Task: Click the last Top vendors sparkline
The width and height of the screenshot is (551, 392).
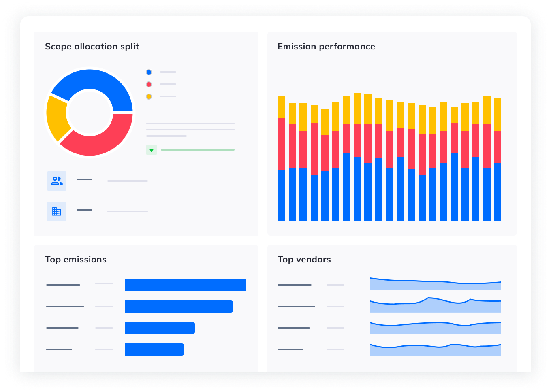Action: tap(436, 350)
